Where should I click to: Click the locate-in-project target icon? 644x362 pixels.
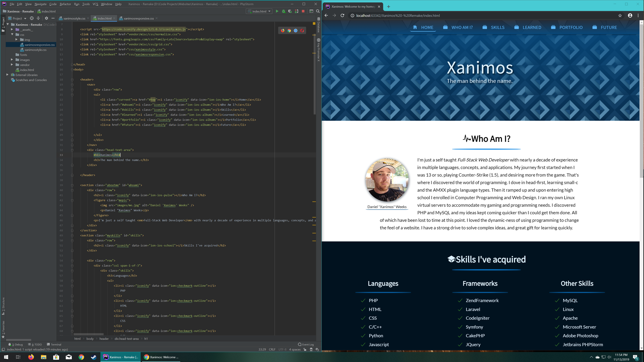coord(32,18)
